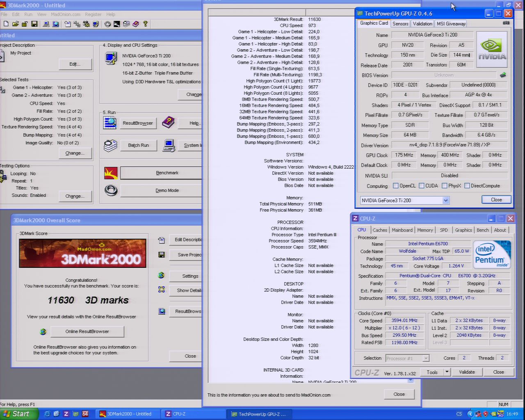Switch to the GPU-Z Validation tab
Screen dimensions: 525x420
pos(422,24)
